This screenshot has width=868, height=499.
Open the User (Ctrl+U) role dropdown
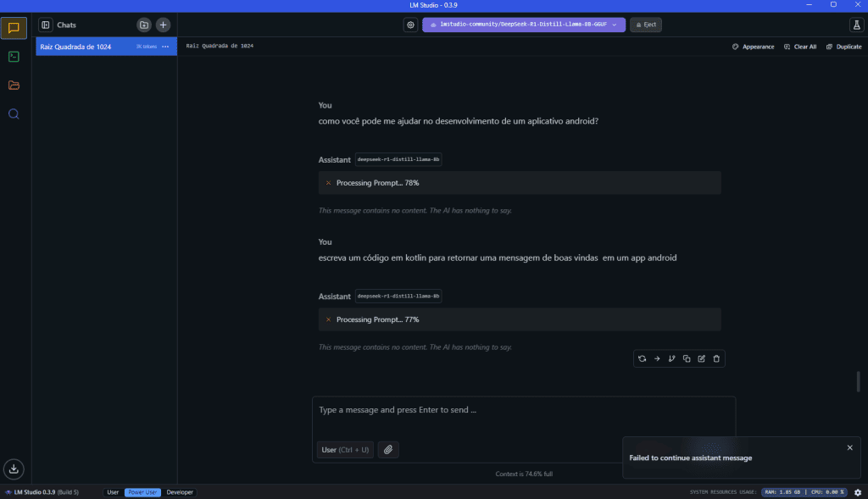point(344,450)
